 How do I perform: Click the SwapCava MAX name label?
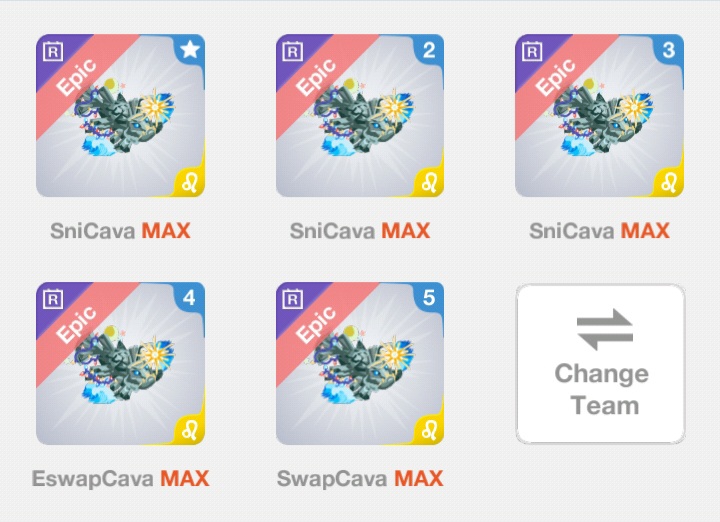pos(360,478)
